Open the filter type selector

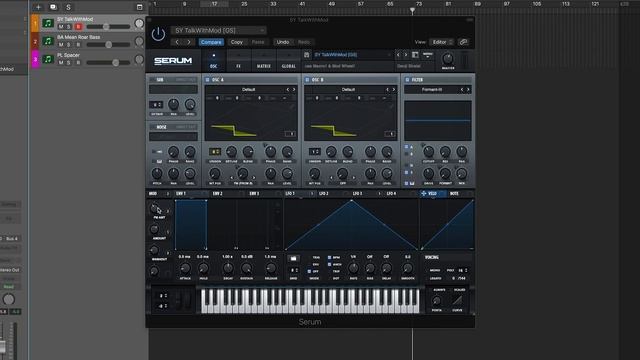point(432,89)
